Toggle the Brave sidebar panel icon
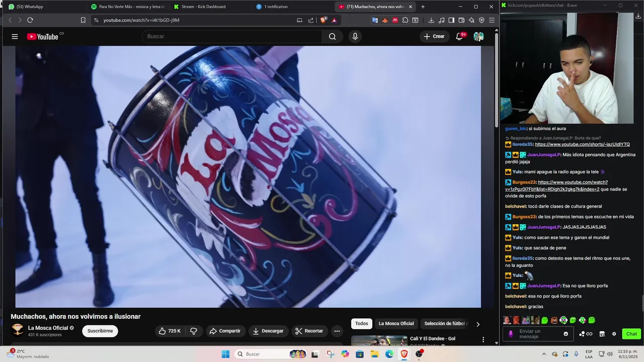This screenshot has width=644, height=362. click(451, 20)
